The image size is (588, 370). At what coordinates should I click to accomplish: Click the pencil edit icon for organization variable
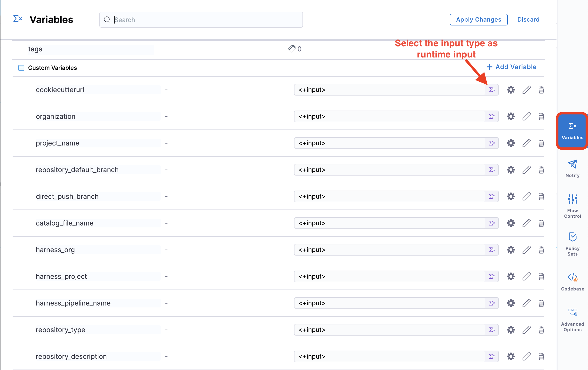(526, 116)
